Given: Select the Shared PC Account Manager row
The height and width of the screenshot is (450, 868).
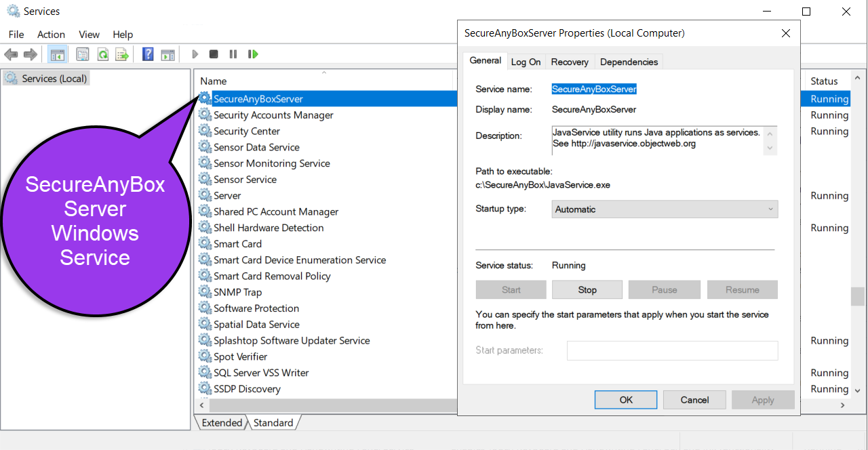Looking at the screenshot, I should point(276,211).
